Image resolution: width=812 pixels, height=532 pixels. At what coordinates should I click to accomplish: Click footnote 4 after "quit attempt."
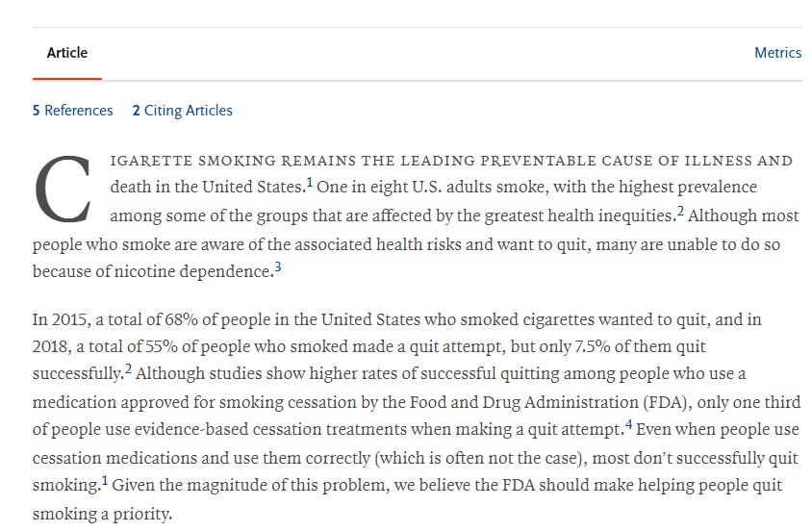(x=627, y=425)
